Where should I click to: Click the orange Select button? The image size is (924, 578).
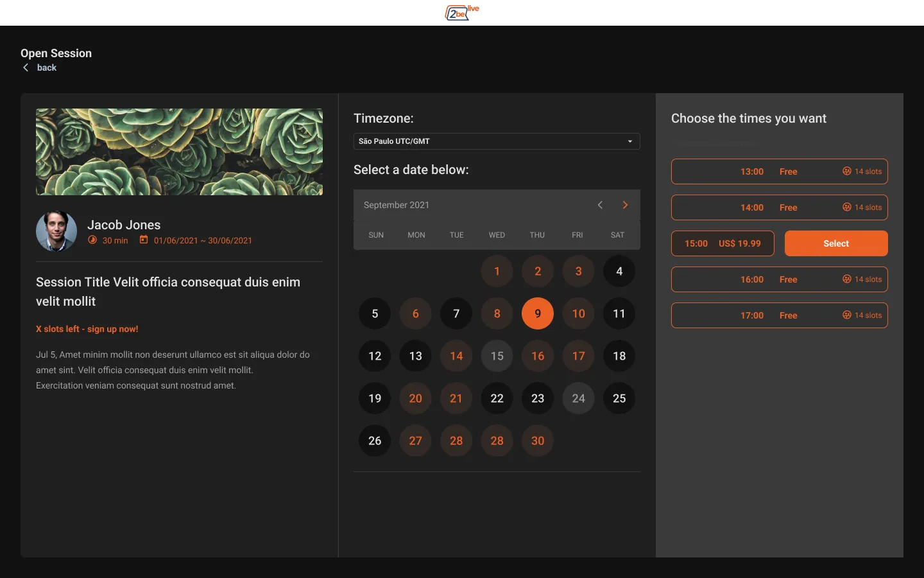(836, 243)
